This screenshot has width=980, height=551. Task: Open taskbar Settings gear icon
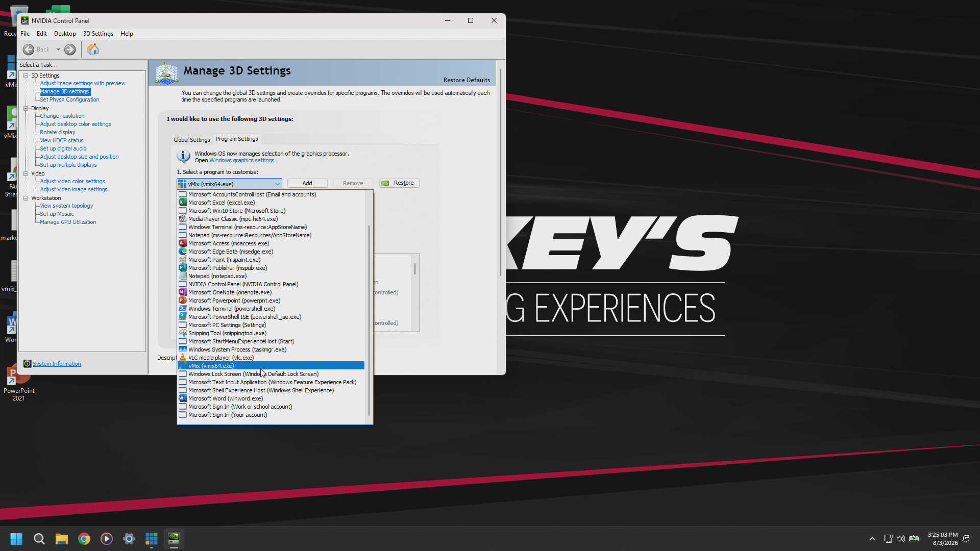[129, 539]
